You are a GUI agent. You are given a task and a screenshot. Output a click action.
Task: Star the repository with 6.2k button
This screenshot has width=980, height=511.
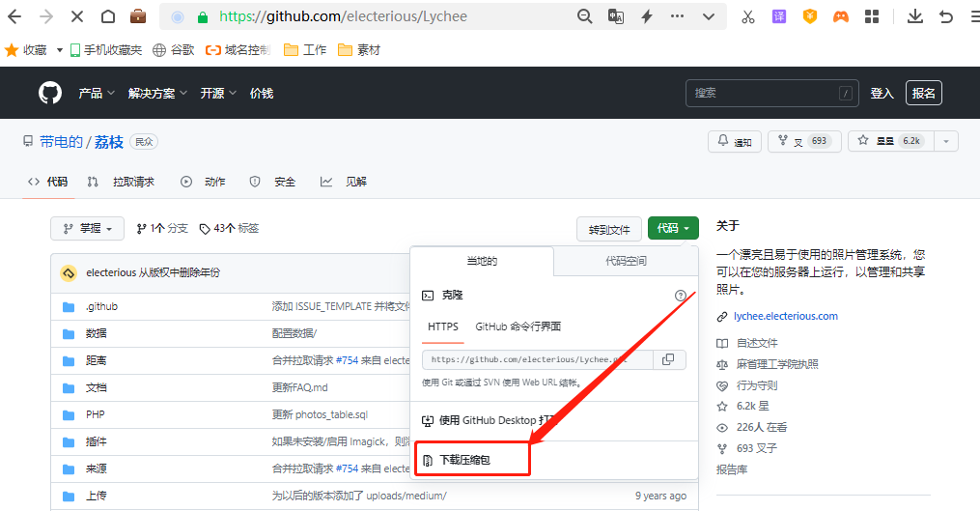pos(890,141)
